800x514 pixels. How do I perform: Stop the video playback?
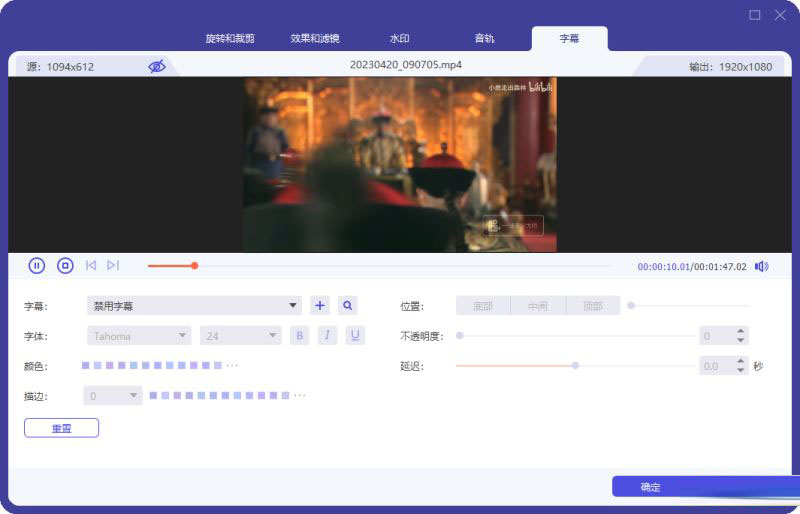[x=65, y=265]
